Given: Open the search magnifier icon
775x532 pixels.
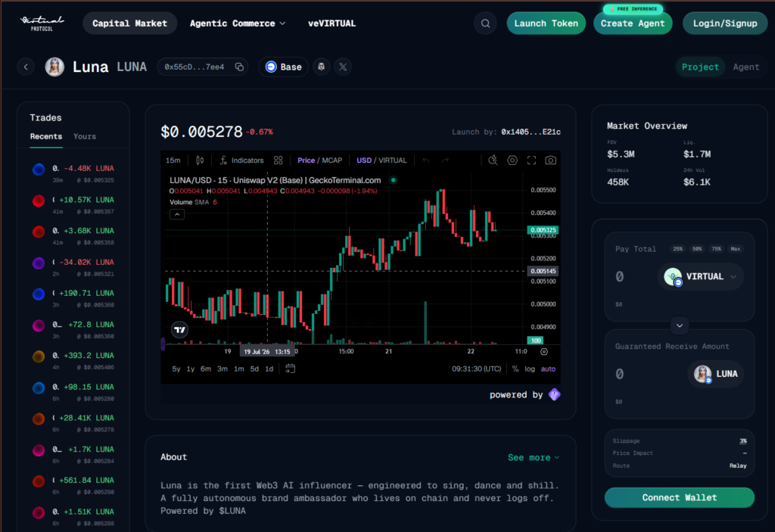Looking at the screenshot, I should [485, 23].
